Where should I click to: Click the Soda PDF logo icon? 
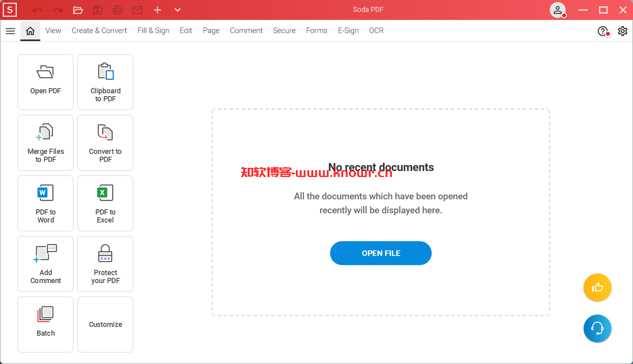pyautogui.click(x=10, y=10)
